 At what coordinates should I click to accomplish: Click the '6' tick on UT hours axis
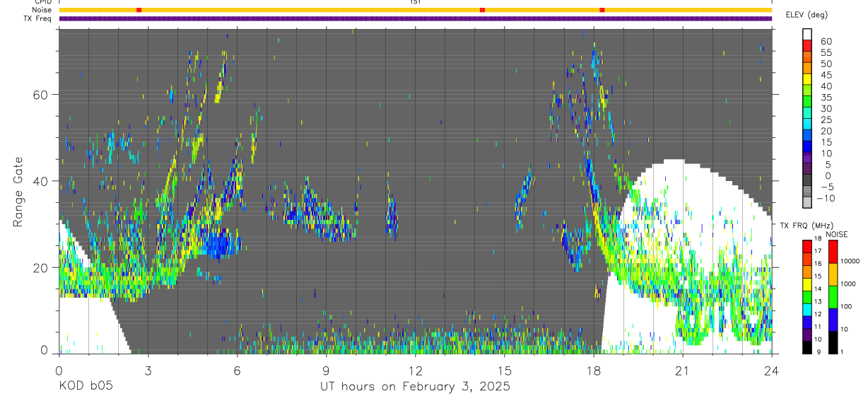(237, 370)
